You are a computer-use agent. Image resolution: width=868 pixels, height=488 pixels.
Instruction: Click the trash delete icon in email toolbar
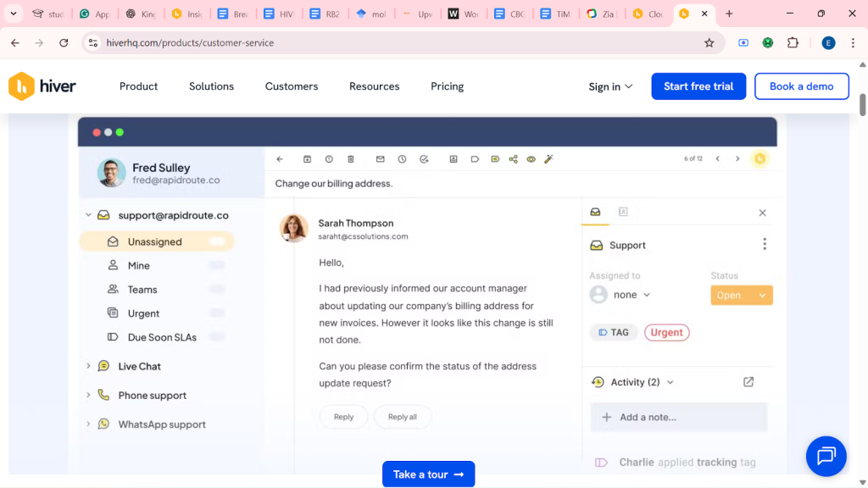point(351,159)
